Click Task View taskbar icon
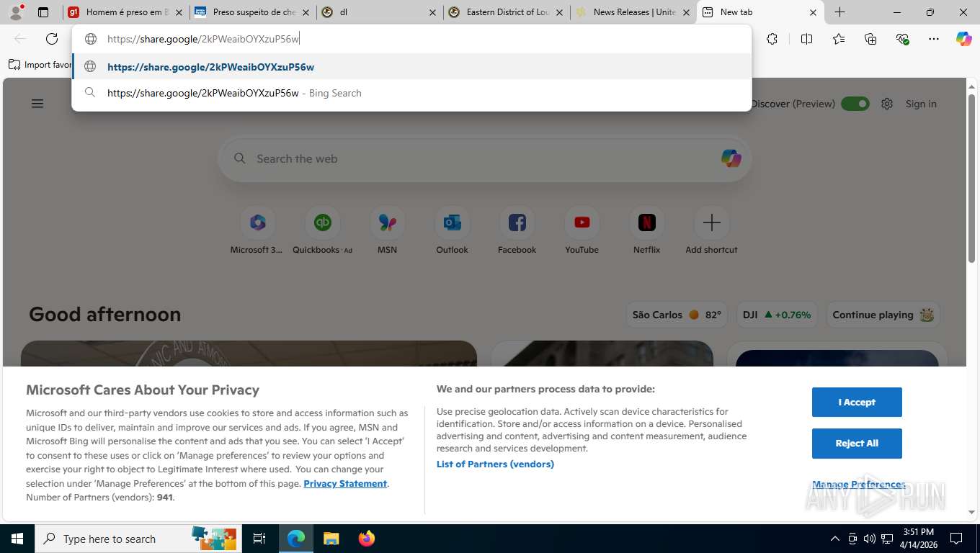 click(259, 538)
